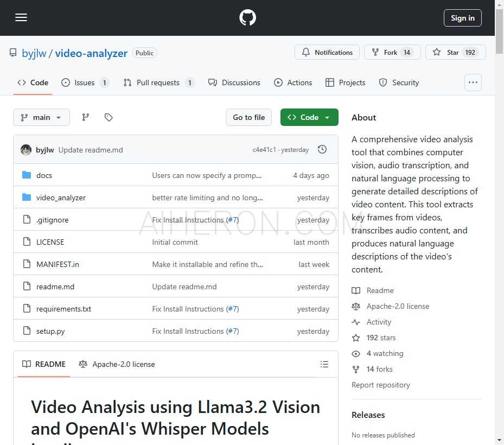This screenshot has width=504, height=445.
Task: Open commit hash c4e41c1
Action: pos(264,150)
